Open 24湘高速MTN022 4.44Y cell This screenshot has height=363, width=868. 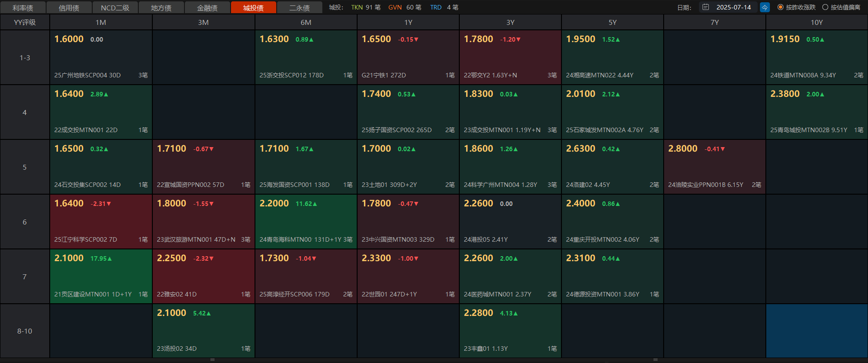(613, 57)
